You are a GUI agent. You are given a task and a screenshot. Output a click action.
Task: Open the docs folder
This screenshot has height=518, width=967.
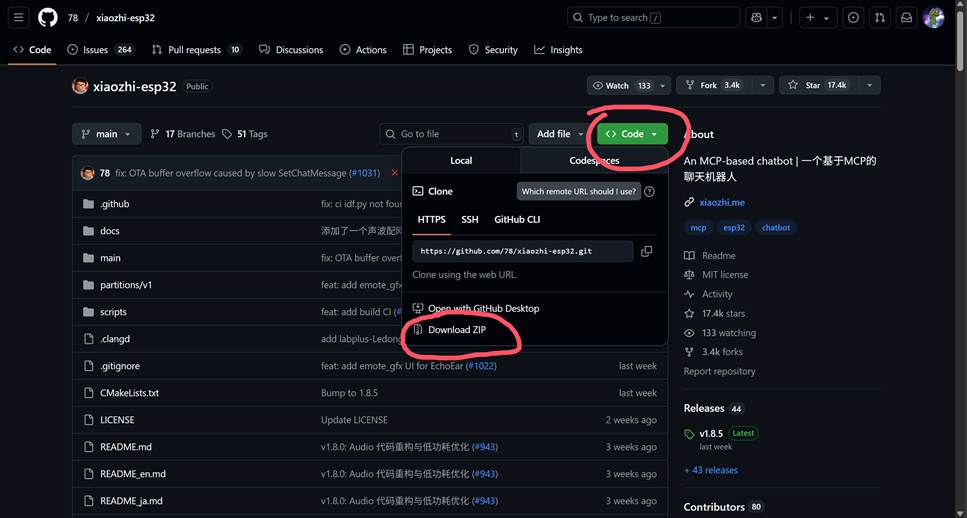pyautogui.click(x=110, y=231)
